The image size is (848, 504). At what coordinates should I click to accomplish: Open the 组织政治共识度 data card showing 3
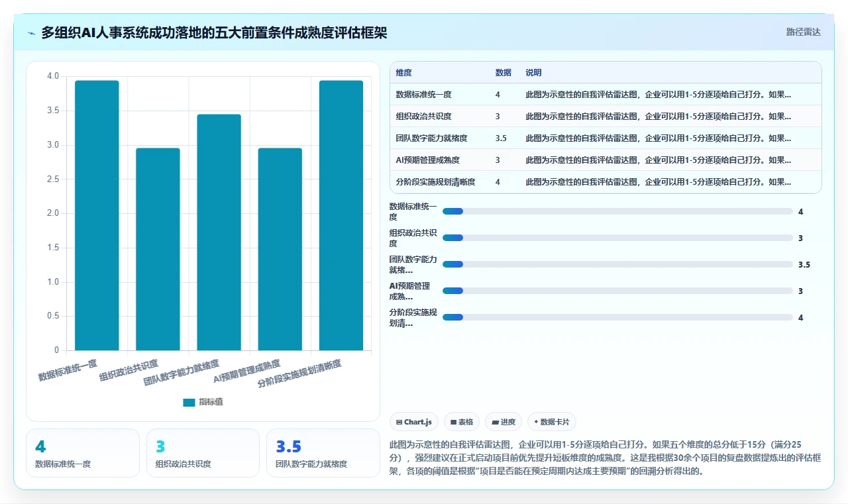(203, 453)
